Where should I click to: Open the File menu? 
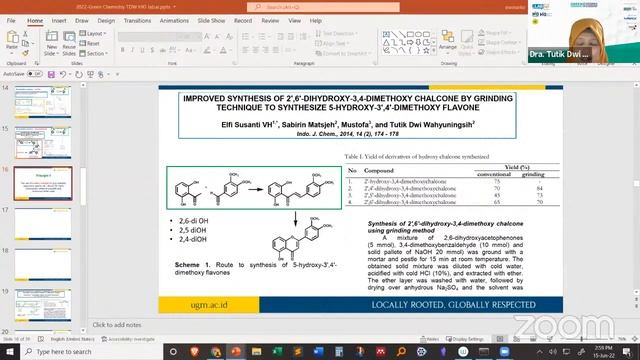[x=11, y=20]
